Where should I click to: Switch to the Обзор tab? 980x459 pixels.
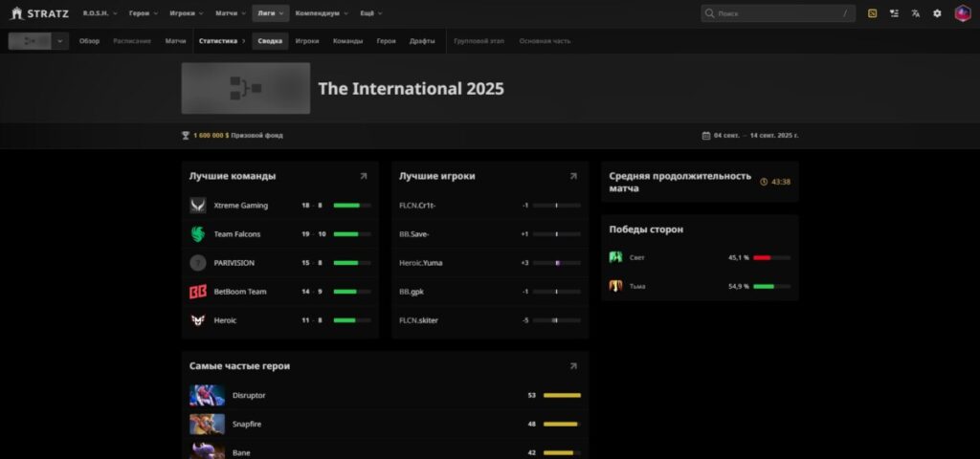tap(89, 41)
